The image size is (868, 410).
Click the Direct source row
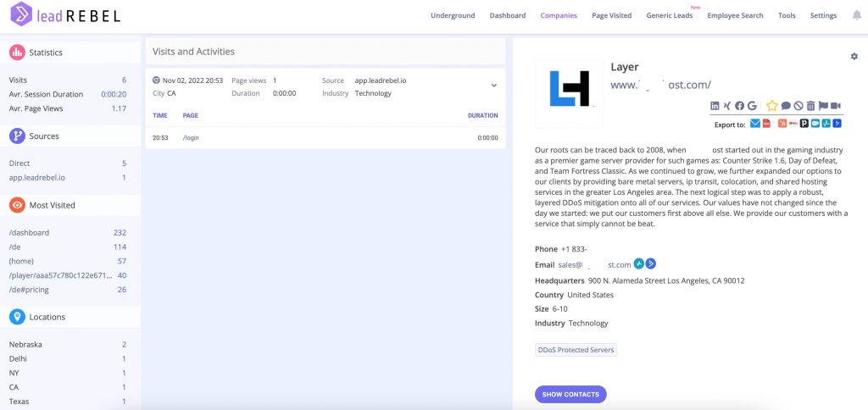tap(68, 163)
